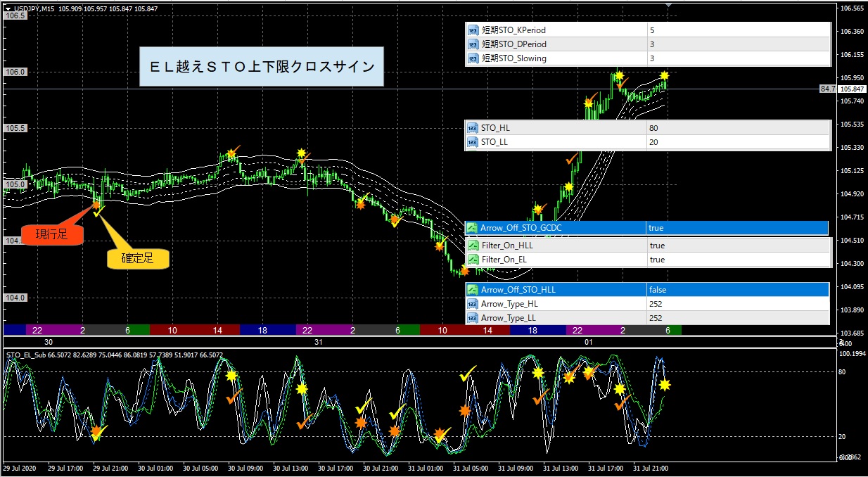Click the 短期STO_Slowing parameter icon
868x477 pixels.
coord(473,58)
